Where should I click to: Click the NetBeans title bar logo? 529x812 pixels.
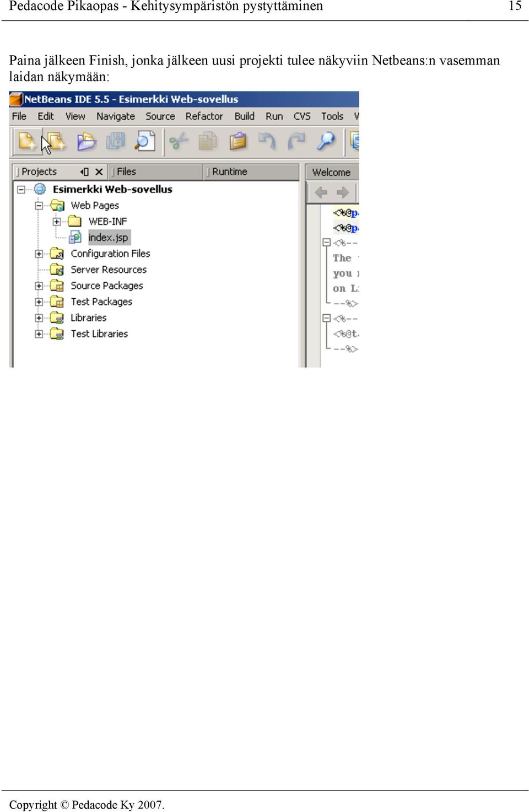click(16, 99)
